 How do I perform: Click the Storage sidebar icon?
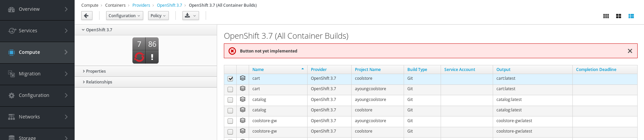pyautogui.click(x=11, y=137)
